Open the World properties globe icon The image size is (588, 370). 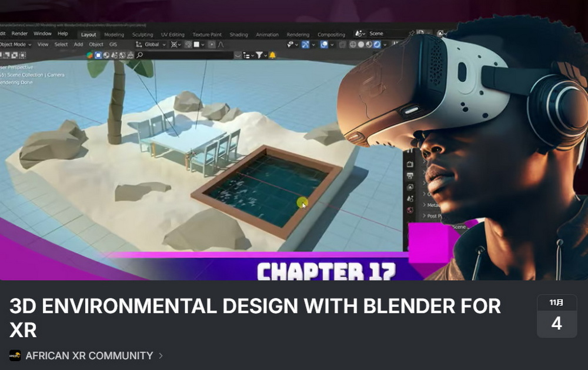(x=410, y=210)
